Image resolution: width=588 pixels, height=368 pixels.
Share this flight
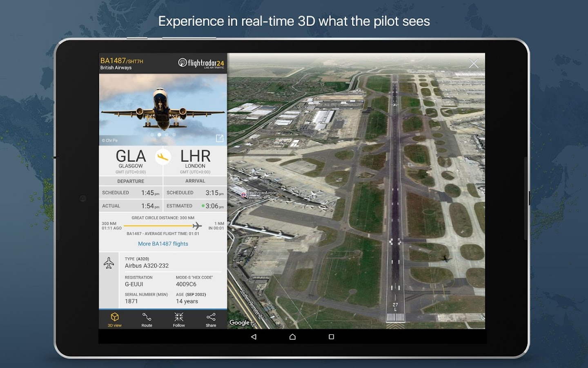(x=211, y=319)
